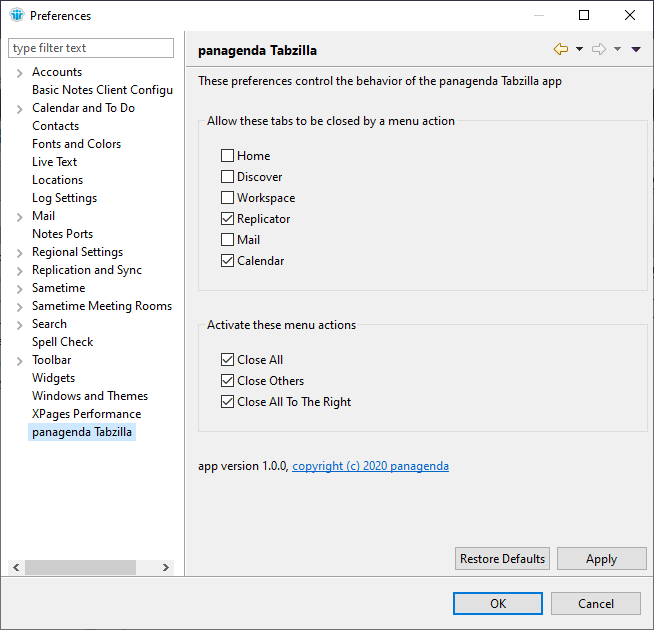Click the Preferences window title icon
654x630 pixels.
coord(16,15)
